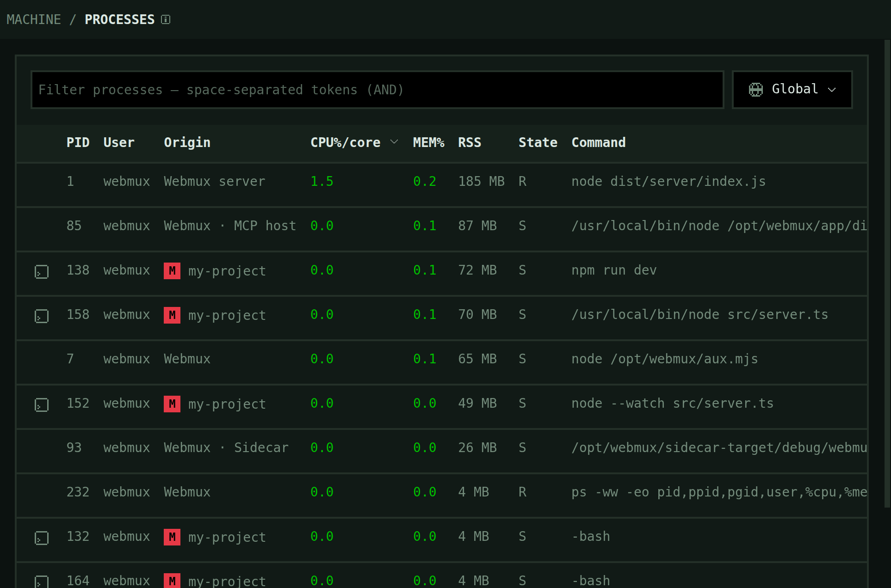Click the page vertical scrollbar
The image size is (891, 588).
(x=887, y=274)
